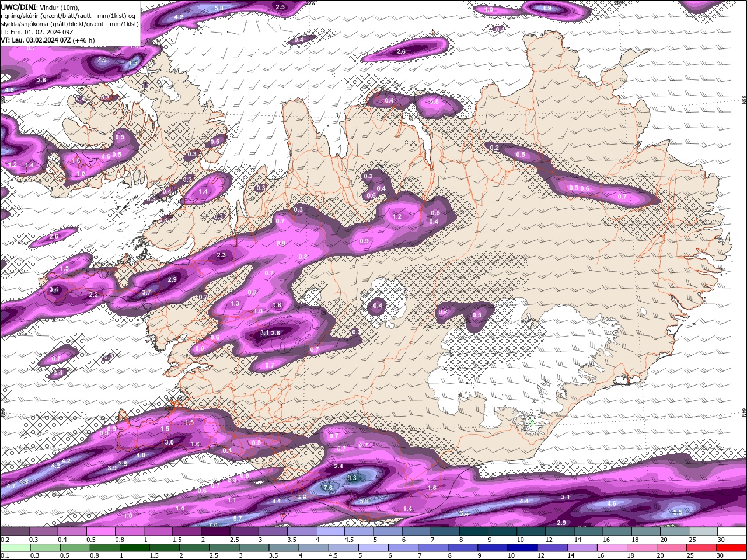Select the dark navy swatch at 10 in the lower legend
This screenshot has height=560, width=747.
tap(522, 547)
